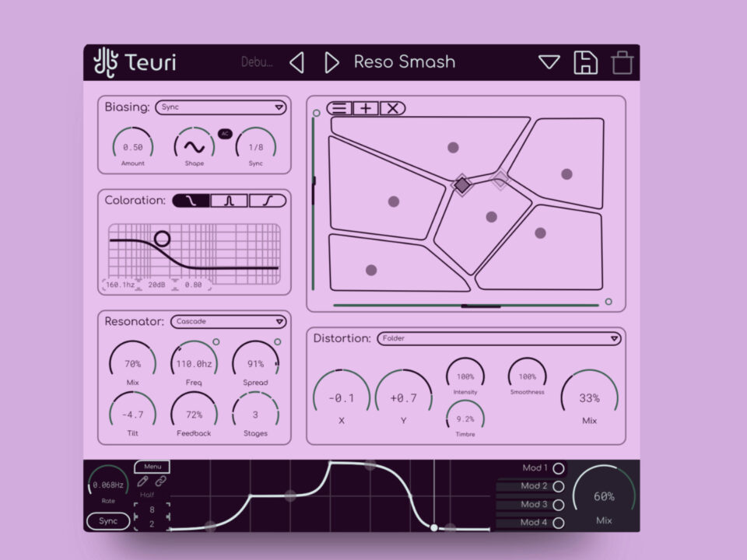This screenshot has width=747, height=560.
Task: Select the band-pass peak Coloration filter shape
Action: point(229,201)
